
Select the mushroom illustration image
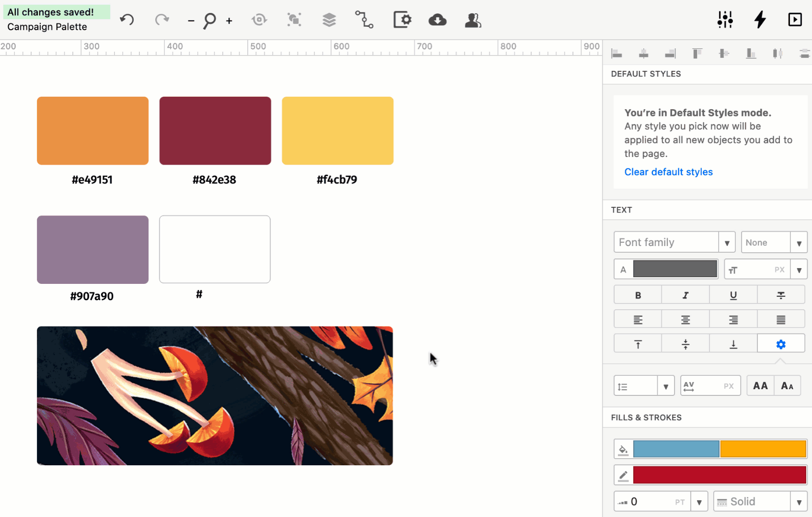coord(215,396)
